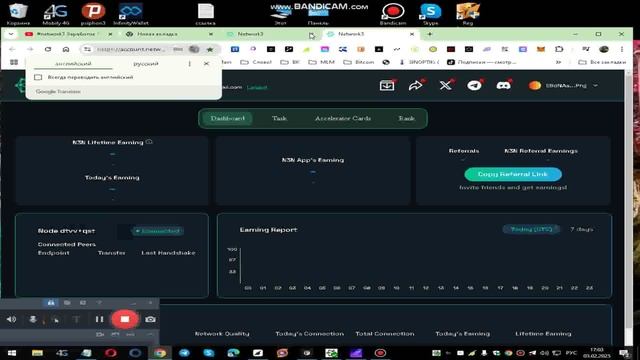Viewport: 640px width, 360px height.
Task: Toggle Bandicam mouse cursor effect icon
Action: 56,320
